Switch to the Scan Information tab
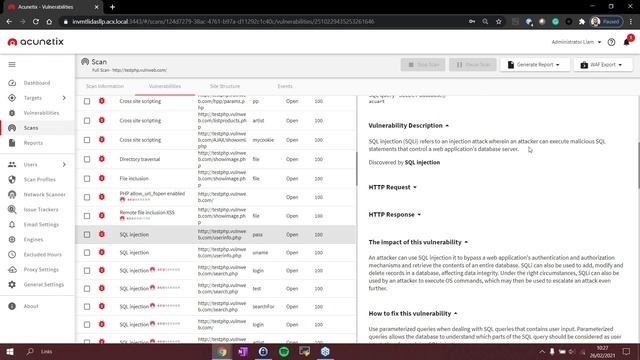 105,87
